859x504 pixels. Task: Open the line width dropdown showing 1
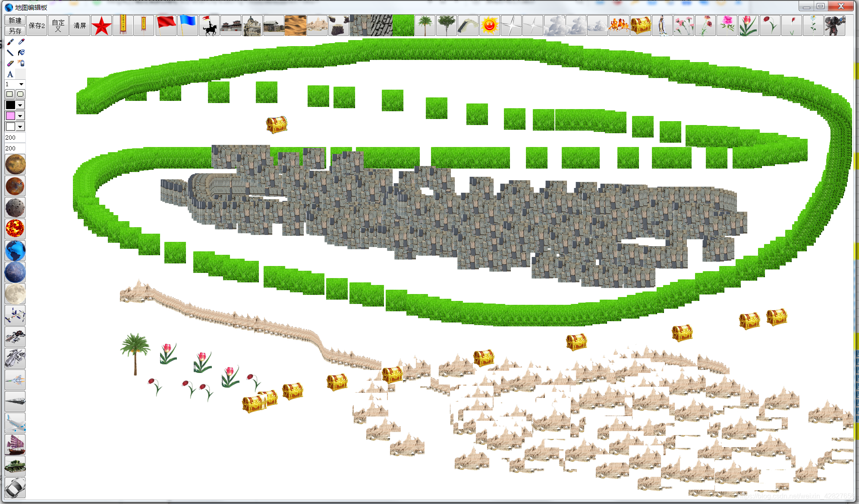[21, 84]
